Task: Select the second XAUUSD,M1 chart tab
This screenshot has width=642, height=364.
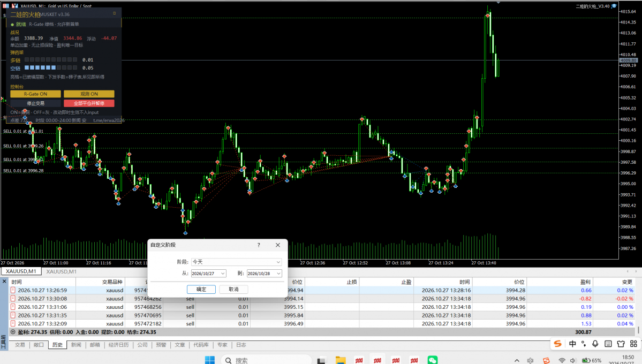Action: (62, 271)
